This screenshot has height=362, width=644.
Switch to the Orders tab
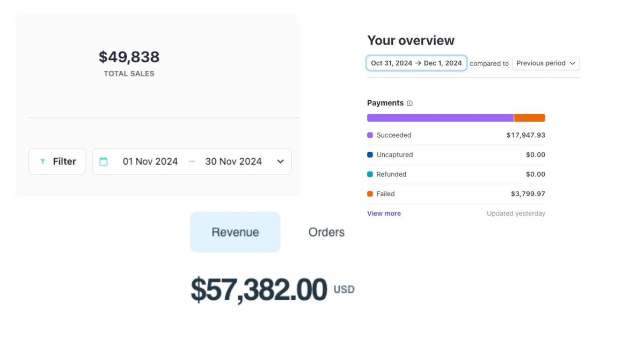tap(326, 232)
